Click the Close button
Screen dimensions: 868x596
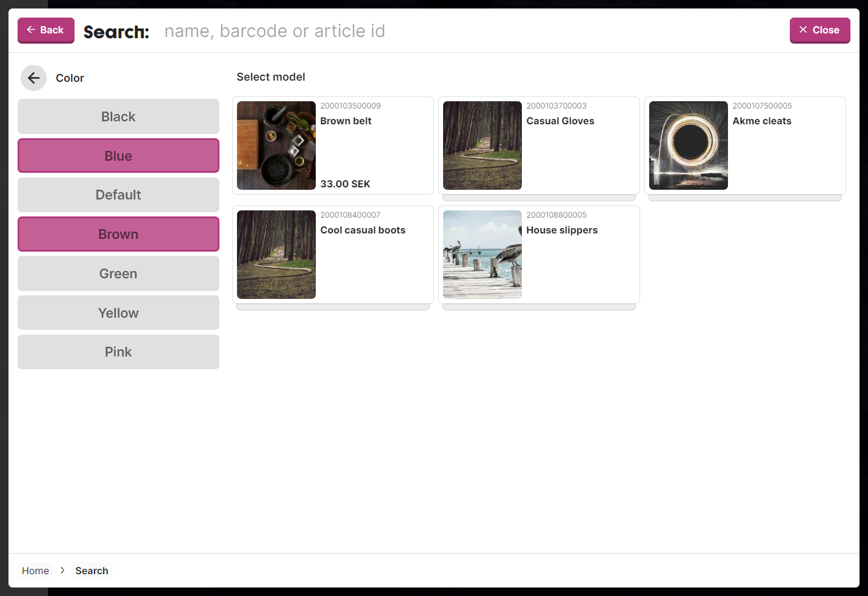pyautogui.click(x=820, y=30)
